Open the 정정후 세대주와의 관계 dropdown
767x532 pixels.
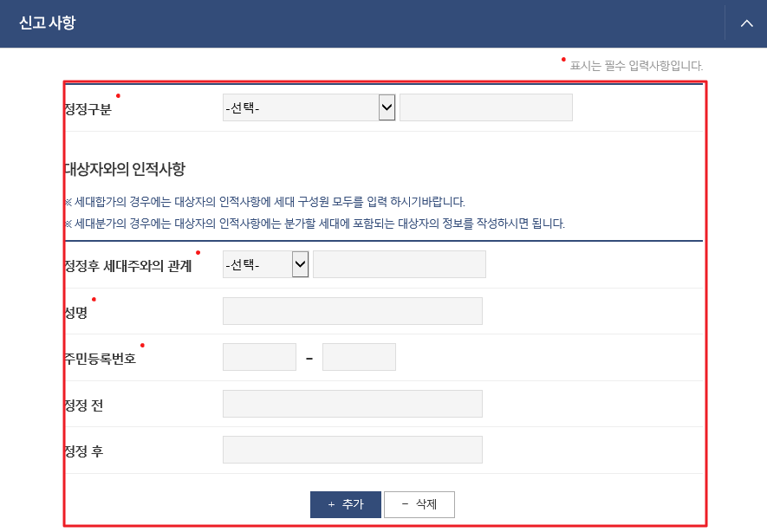pyautogui.click(x=265, y=264)
